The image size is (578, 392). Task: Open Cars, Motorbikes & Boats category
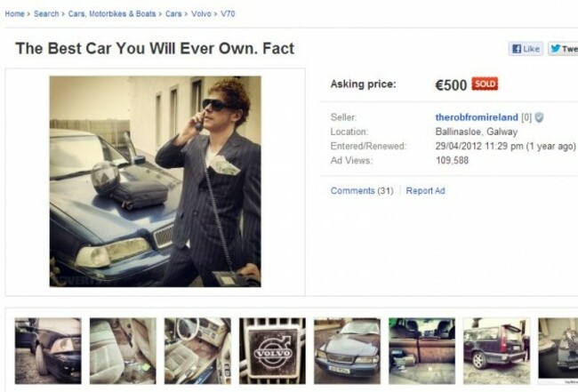click(112, 13)
